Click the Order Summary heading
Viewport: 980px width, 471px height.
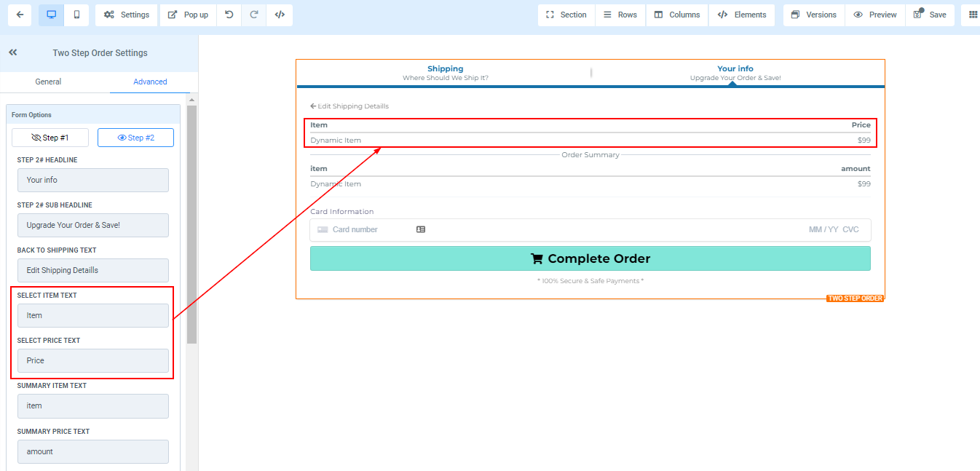tap(590, 155)
